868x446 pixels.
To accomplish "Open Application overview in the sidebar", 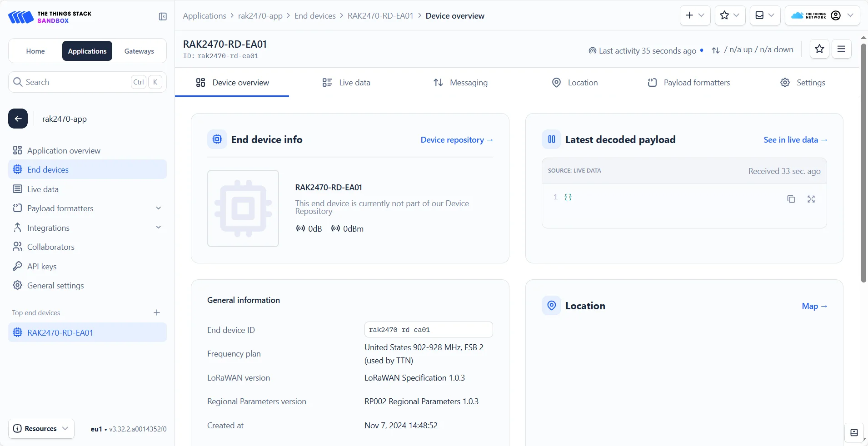I will pyautogui.click(x=87, y=150).
